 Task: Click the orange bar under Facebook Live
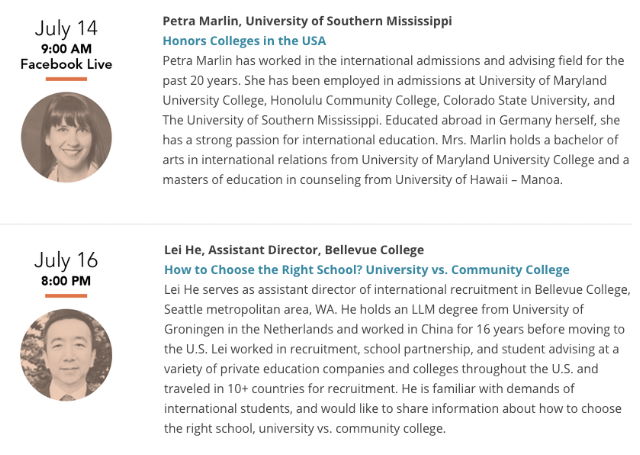point(66,79)
